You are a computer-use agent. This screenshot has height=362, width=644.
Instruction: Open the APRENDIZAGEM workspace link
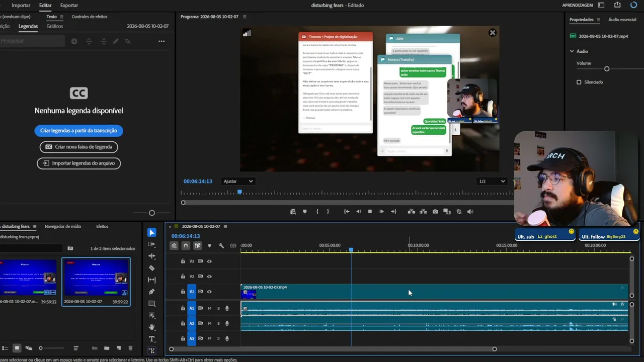tap(577, 5)
